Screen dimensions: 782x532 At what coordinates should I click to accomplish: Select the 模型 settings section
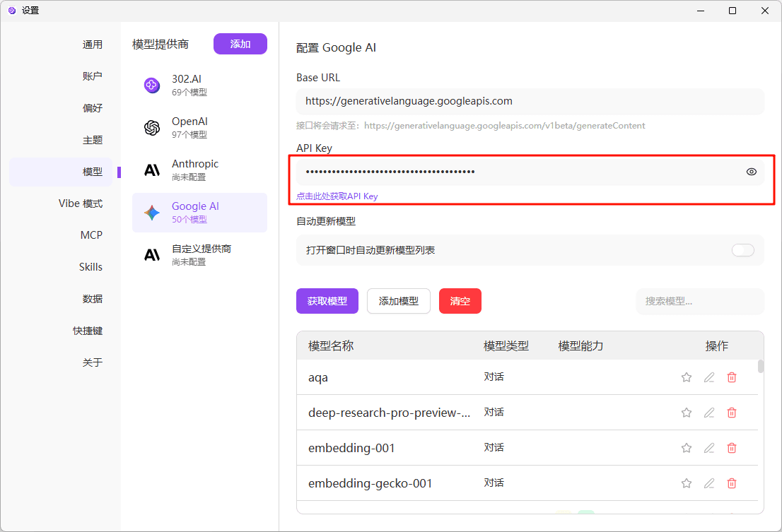[x=61, y=172]
